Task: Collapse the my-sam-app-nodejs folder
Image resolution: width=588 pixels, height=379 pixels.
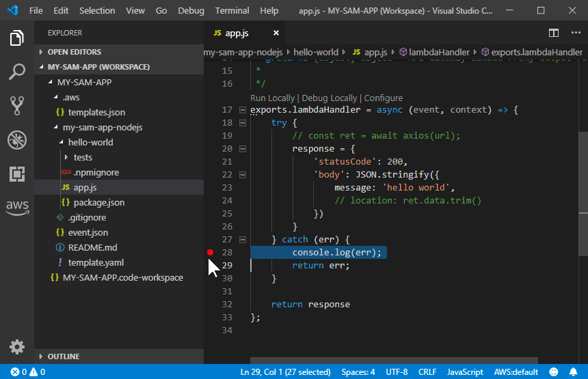Action: click(119, 127)
